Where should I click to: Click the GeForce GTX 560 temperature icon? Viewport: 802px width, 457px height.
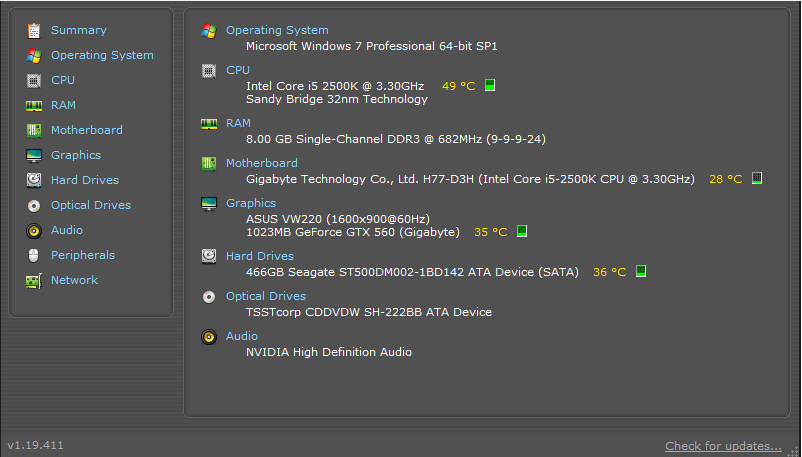(x=522, y=231)
